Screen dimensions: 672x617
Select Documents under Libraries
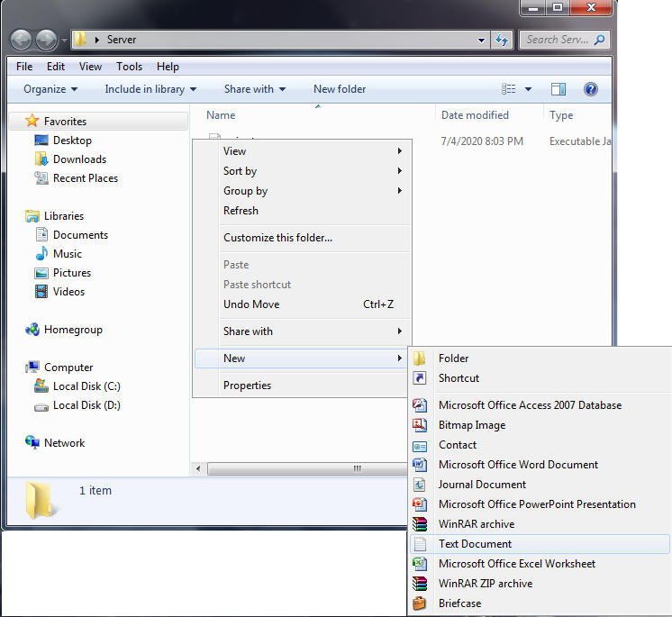tap(80, 234)
